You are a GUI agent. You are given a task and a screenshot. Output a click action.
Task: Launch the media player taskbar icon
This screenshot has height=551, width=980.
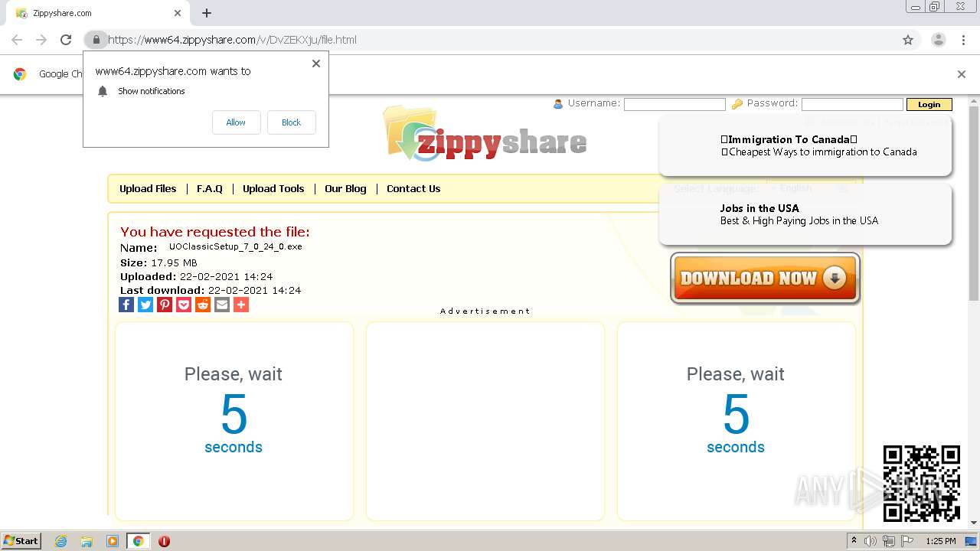113,541
